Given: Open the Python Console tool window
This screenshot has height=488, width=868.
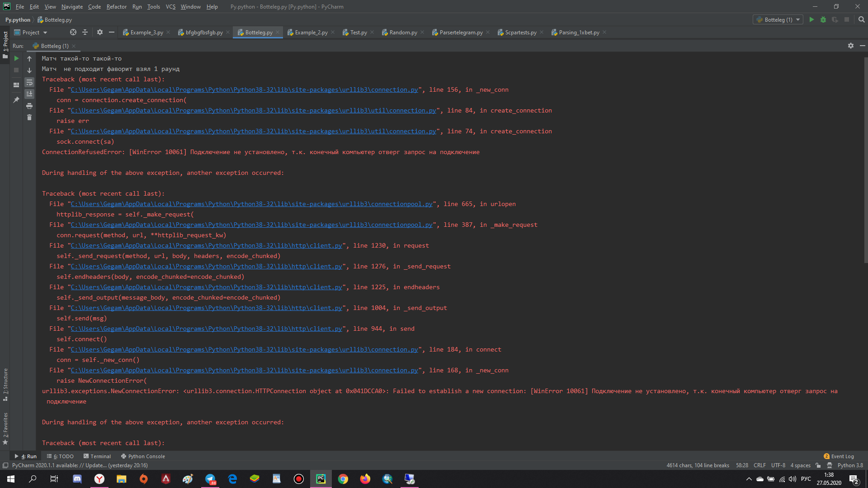Looking at the screenshot, I should coord(143,456).
